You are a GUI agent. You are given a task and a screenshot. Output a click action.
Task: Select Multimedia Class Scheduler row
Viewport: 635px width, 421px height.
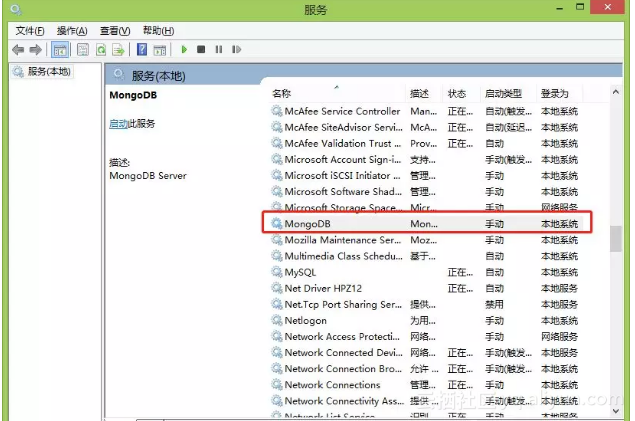(427, 256)
